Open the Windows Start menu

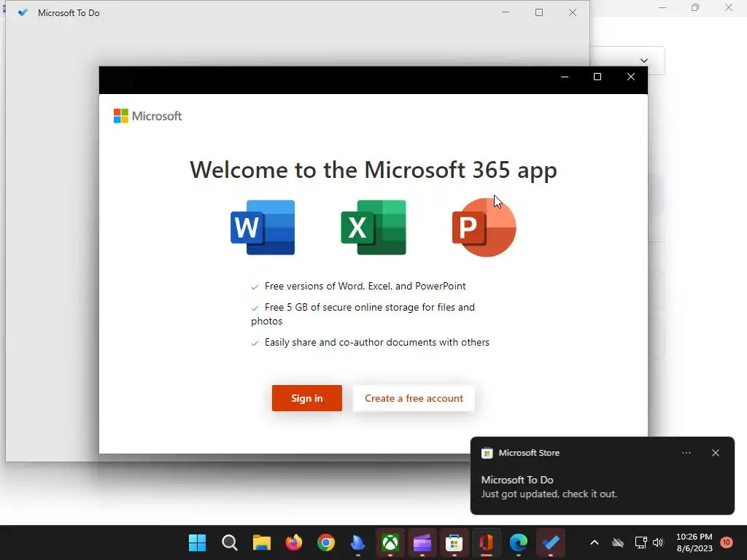197,542
